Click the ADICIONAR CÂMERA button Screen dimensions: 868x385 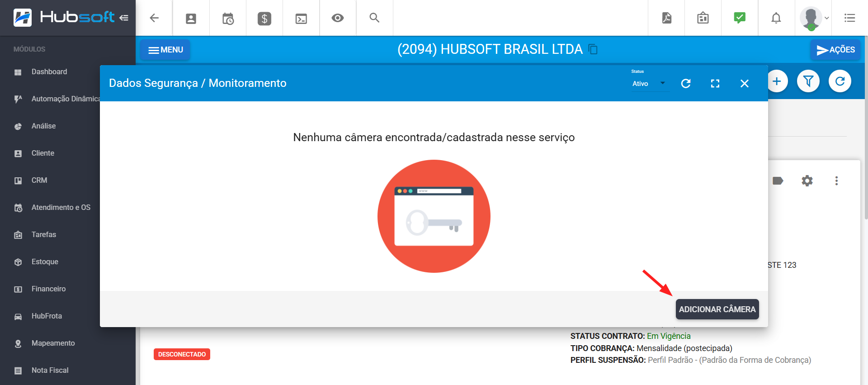tap(717, 309)
